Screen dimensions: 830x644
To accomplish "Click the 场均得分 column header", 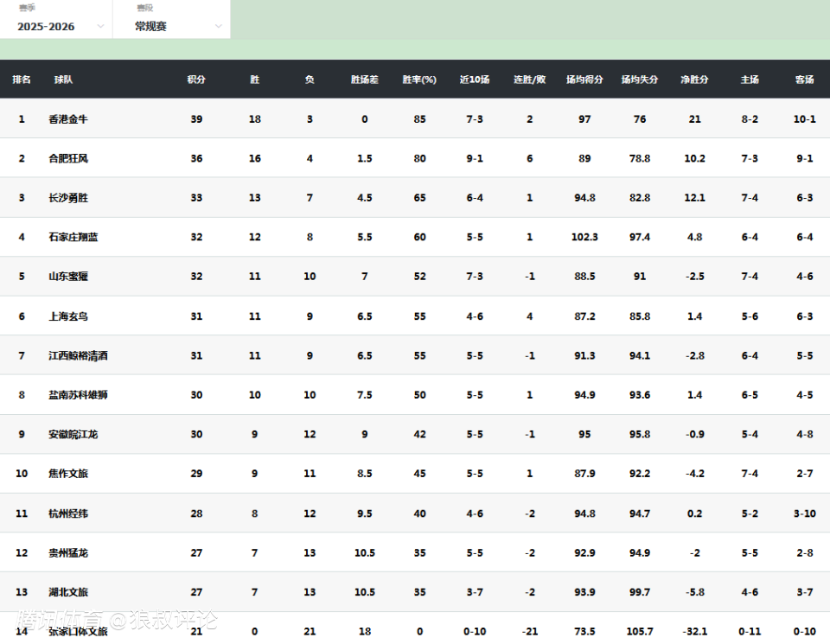I will tap(584, 80).
